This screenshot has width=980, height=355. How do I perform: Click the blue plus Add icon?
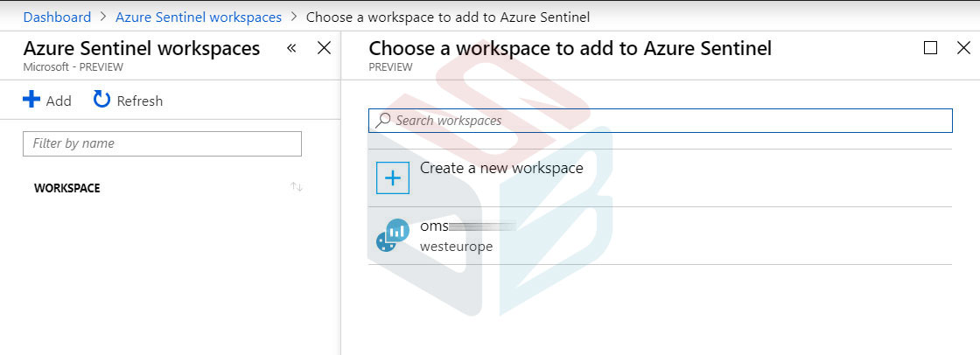(x=31, y=100)
